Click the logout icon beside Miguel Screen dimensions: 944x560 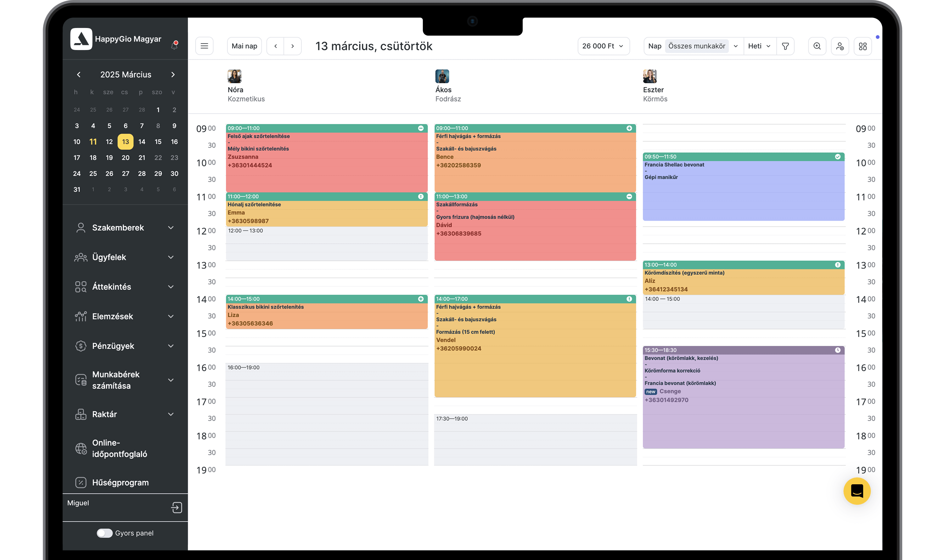click(176, 507)
